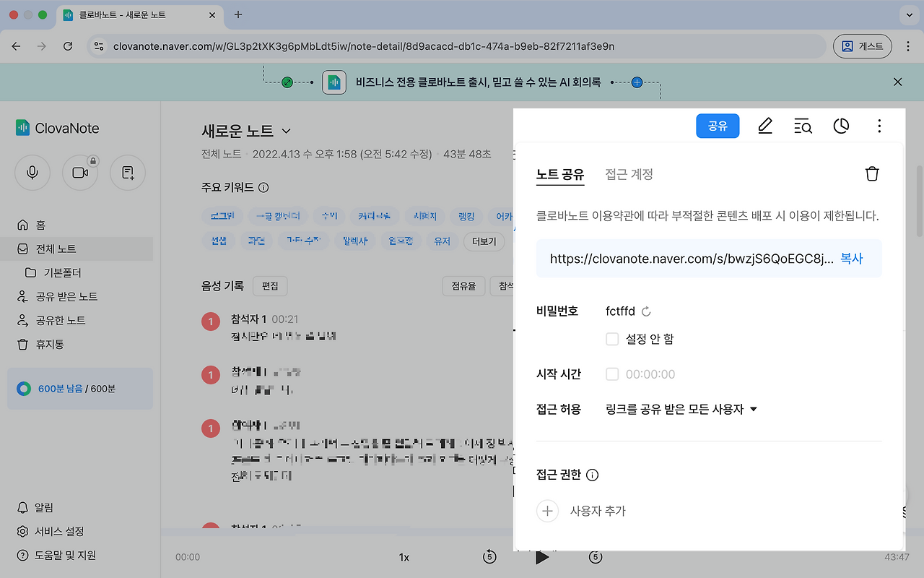
Task: Dismiss the business ClovaNote banner
Action: [x=897, y=82]
